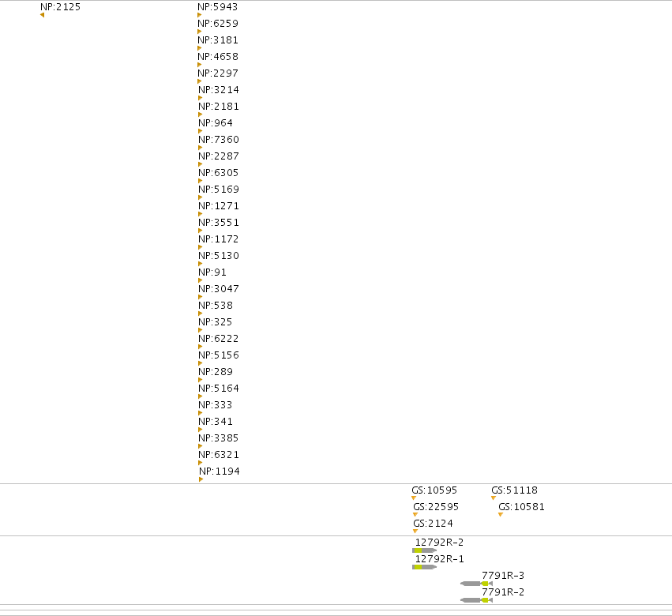
Task: Click the NP:3385 feature label
Action: click(x=218, y=438)
